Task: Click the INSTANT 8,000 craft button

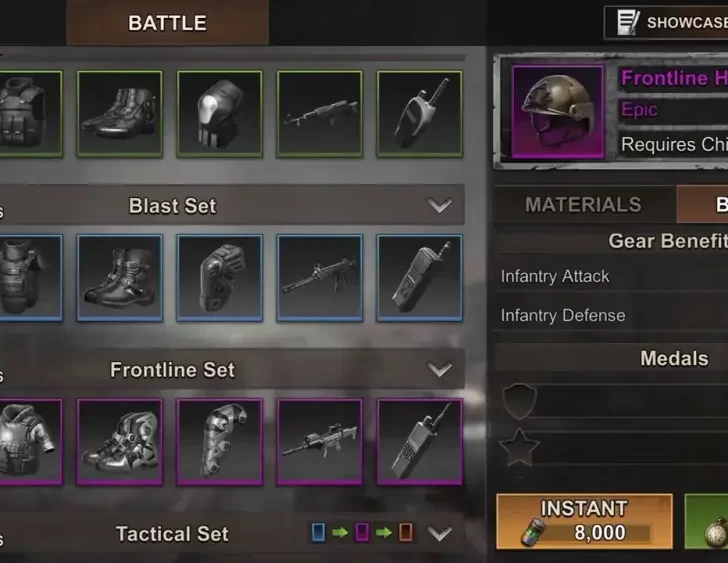Action: (x=584, y=521)
